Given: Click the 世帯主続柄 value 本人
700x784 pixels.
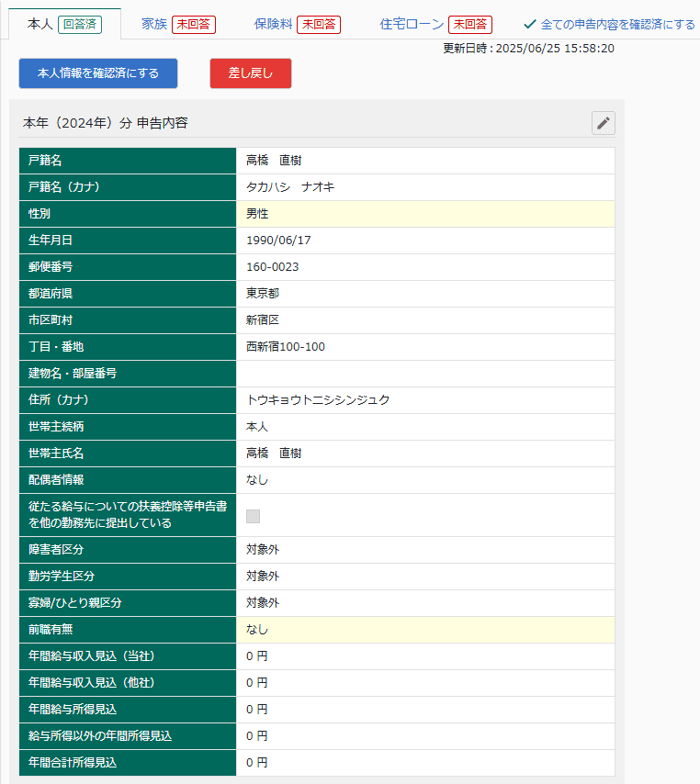Looking at the screenshot, I should click(257, 427).
